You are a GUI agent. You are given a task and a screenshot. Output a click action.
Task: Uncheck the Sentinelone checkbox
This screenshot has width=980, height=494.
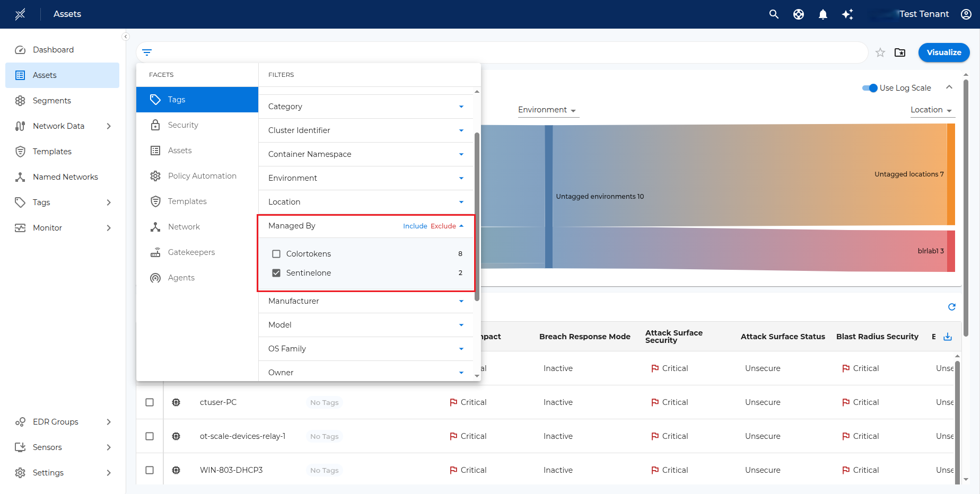click(276, 273)
